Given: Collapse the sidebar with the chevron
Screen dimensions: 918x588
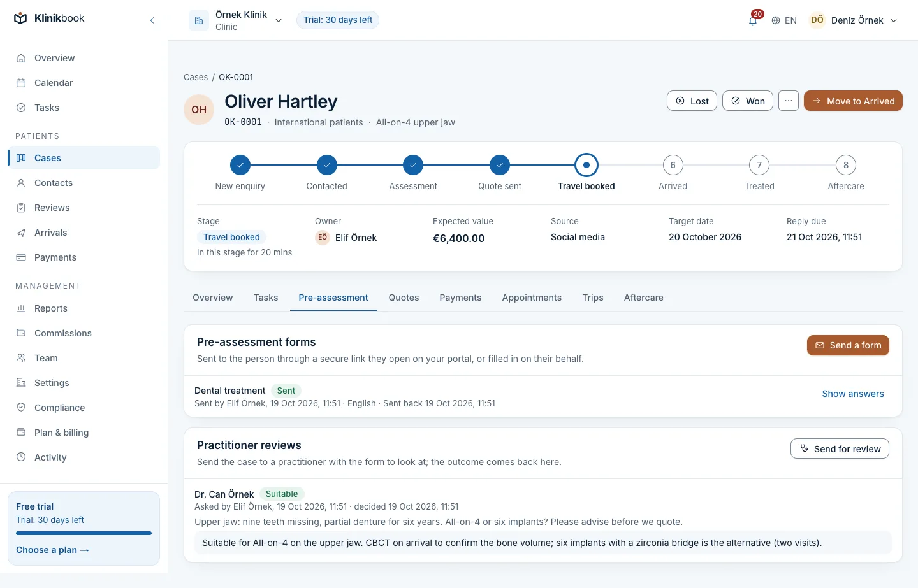Looking at the screenshot, I should [152, 20].
